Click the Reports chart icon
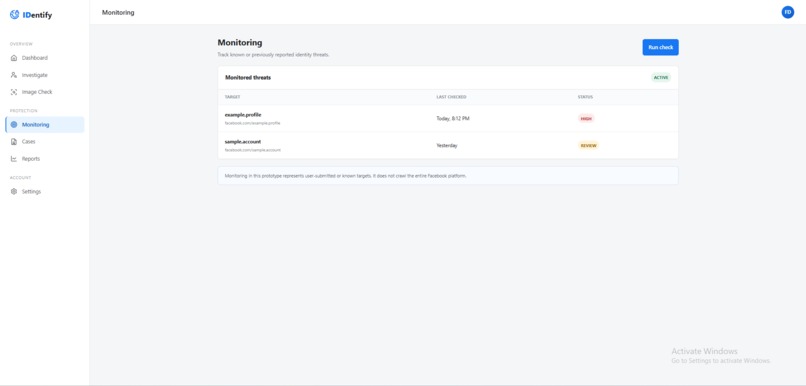Viewport: 806px width, 386px height. coord(14,159)
